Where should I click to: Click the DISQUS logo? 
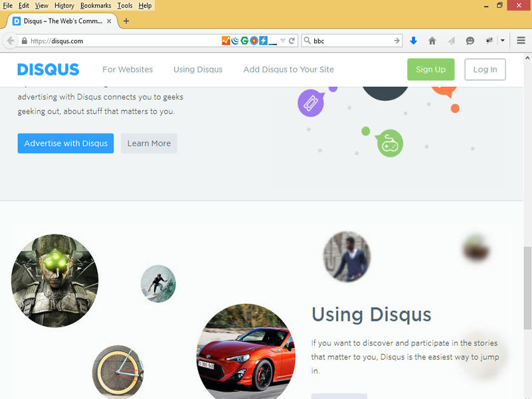[48, 69]
